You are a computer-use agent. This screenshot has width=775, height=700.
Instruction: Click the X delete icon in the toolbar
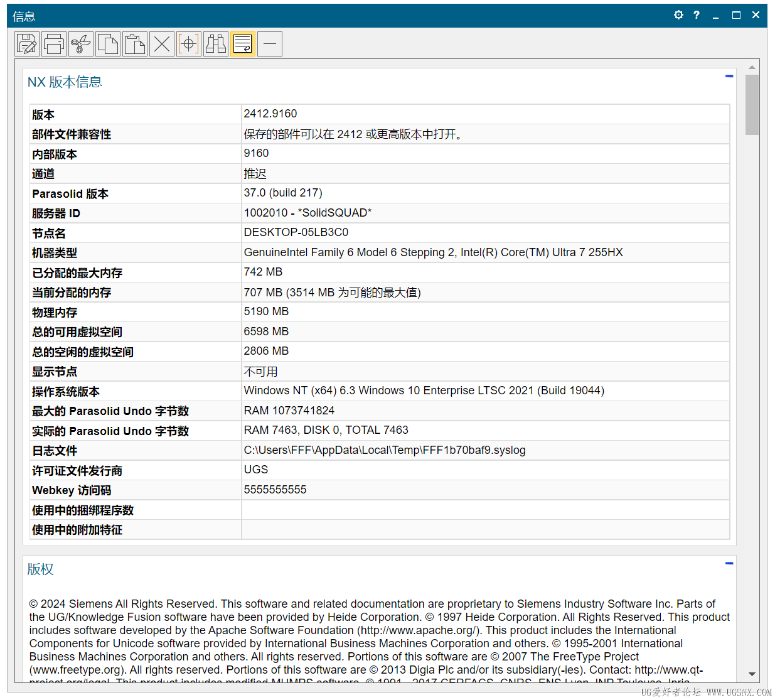point(162,44)
